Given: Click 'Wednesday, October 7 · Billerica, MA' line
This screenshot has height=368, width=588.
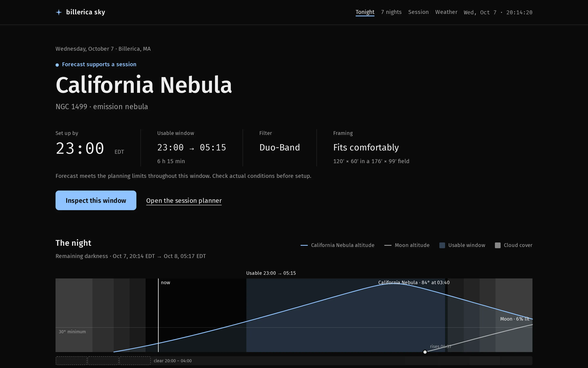Looking at the screenshot, I should click(103, 49).
